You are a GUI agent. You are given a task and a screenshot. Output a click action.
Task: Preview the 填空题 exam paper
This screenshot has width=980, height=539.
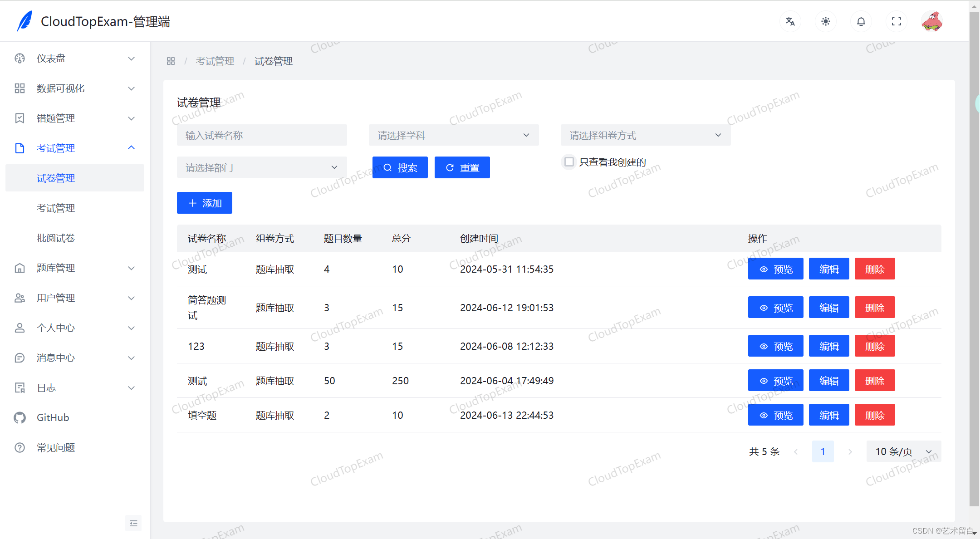(775, 414)
